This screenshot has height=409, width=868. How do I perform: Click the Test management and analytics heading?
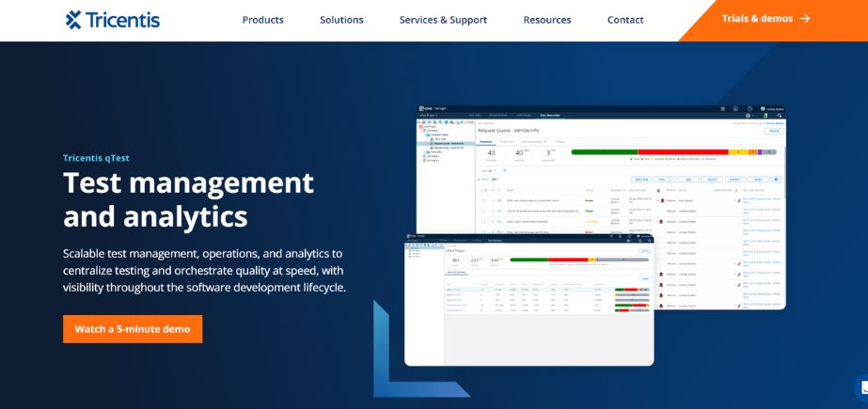click(189, 199)
